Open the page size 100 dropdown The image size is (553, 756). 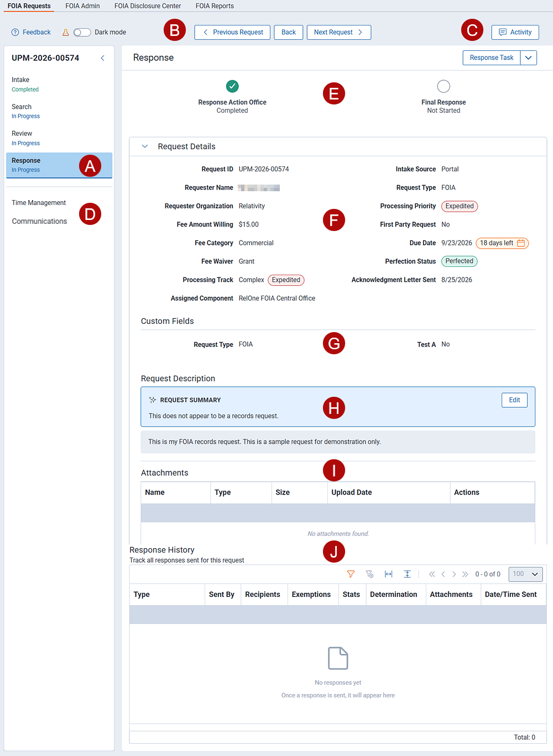point(525,574)
